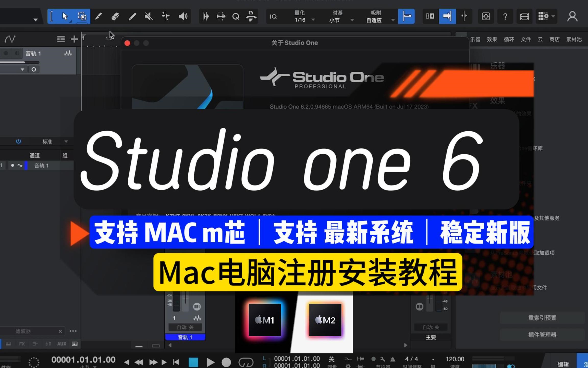This screenshot has width=588, height=368.
Task: Toggle the transport Loop button
Action: 246,362
